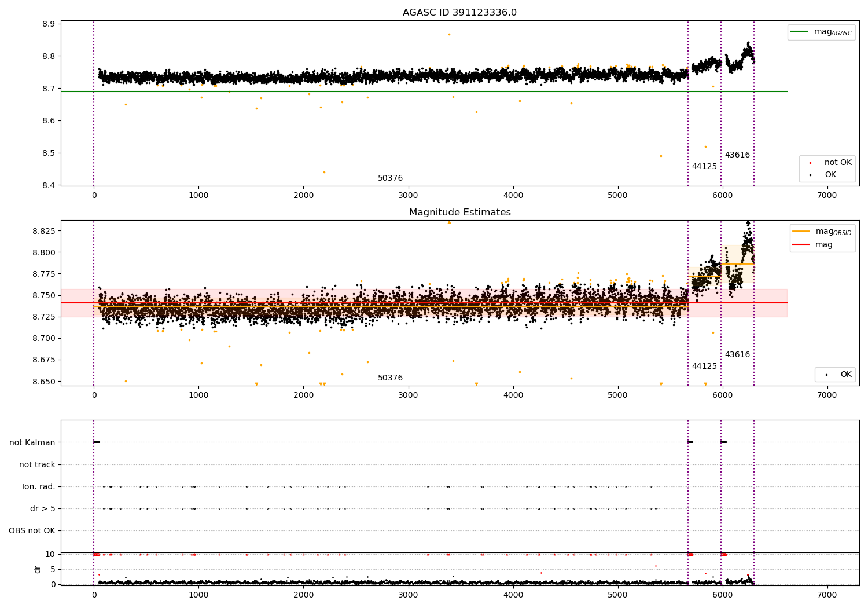Select the orange mag OBSID legend line
The image size is (868, 608).
pos(801,231)
